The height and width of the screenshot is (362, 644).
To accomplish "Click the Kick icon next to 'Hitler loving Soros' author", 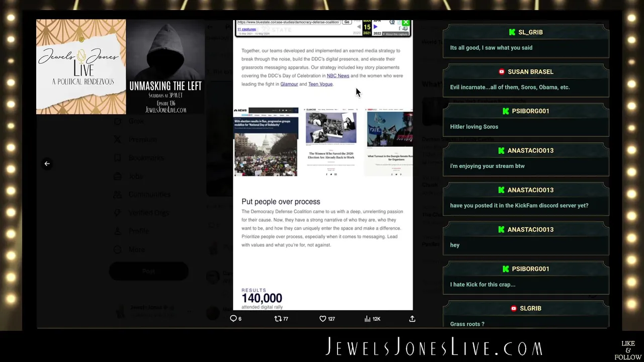I will click(x=506, y=111).
